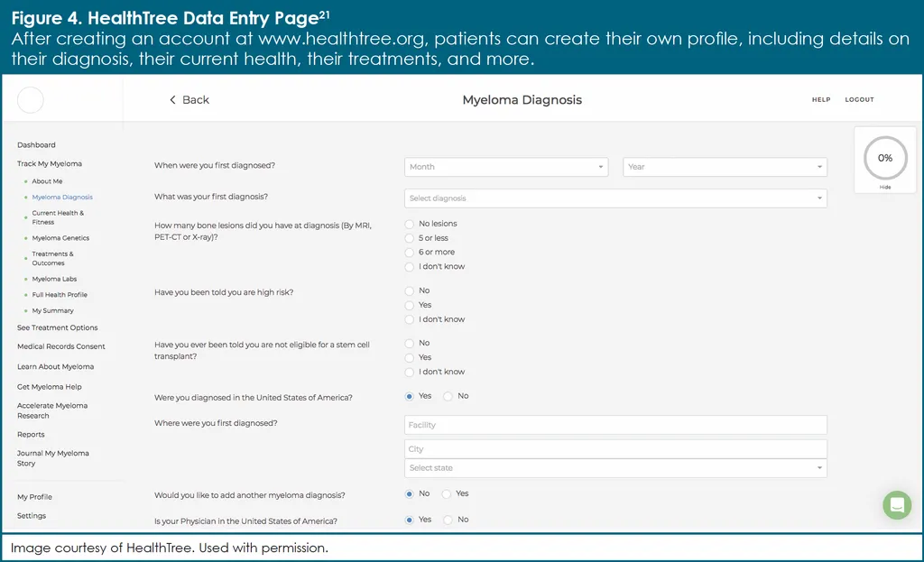Select I don't know for bone lesions
The height and width of the screenshot is (562, 924).
tap(410, 267)
